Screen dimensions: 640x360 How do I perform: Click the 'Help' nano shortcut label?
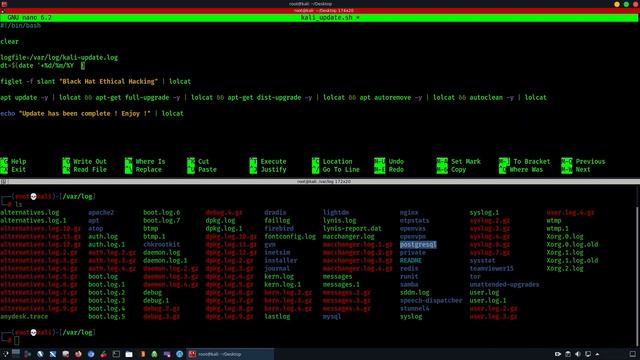click(18, 161)
